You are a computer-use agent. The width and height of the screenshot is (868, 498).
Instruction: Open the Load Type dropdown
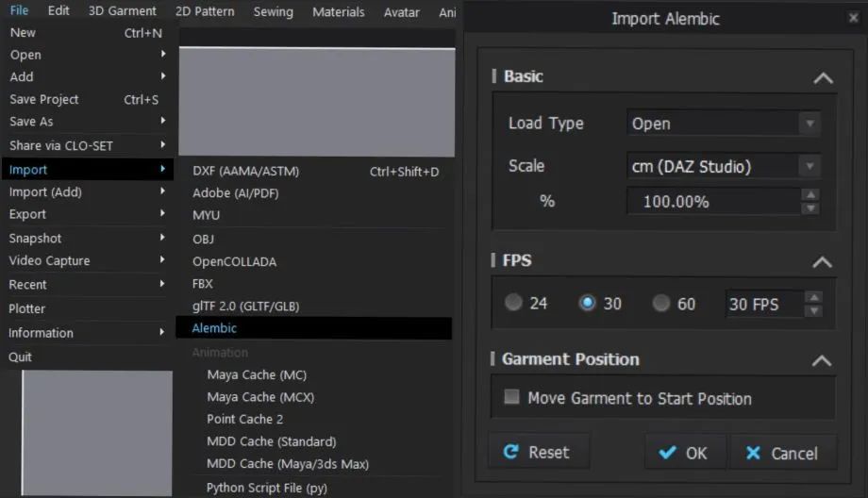724,124
